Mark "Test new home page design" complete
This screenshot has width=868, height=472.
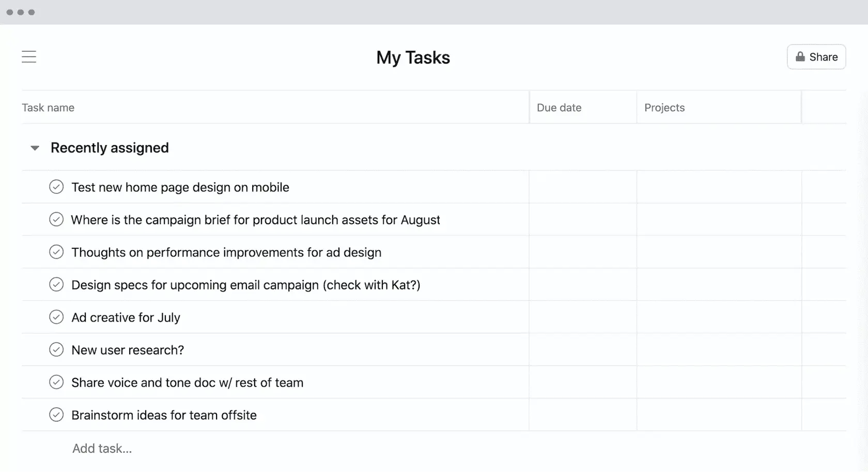(56, 187)
